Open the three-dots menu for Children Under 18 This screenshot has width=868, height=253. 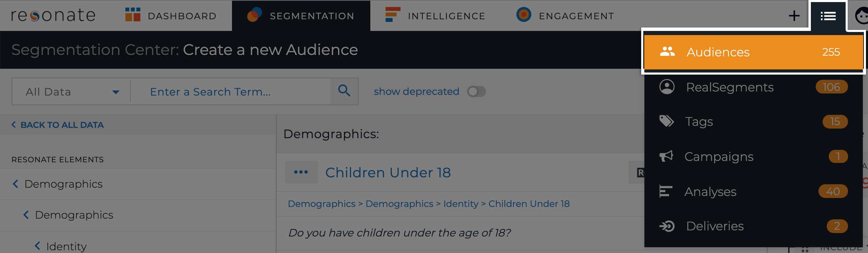[301, 172]
